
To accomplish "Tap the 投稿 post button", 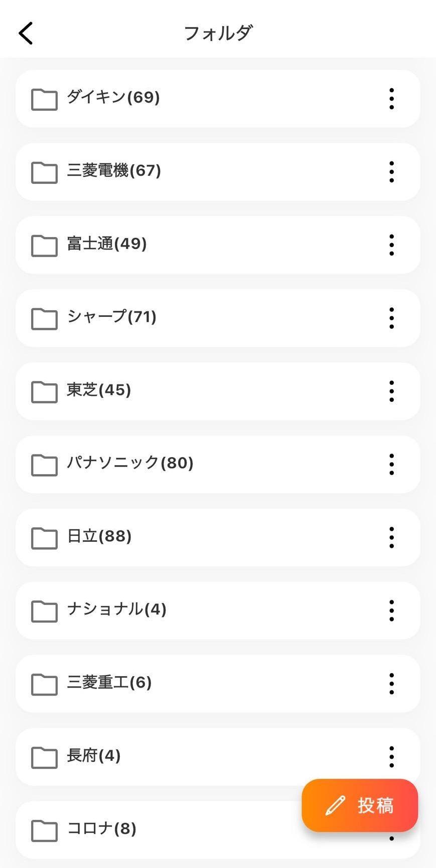I will coord(360,805).
